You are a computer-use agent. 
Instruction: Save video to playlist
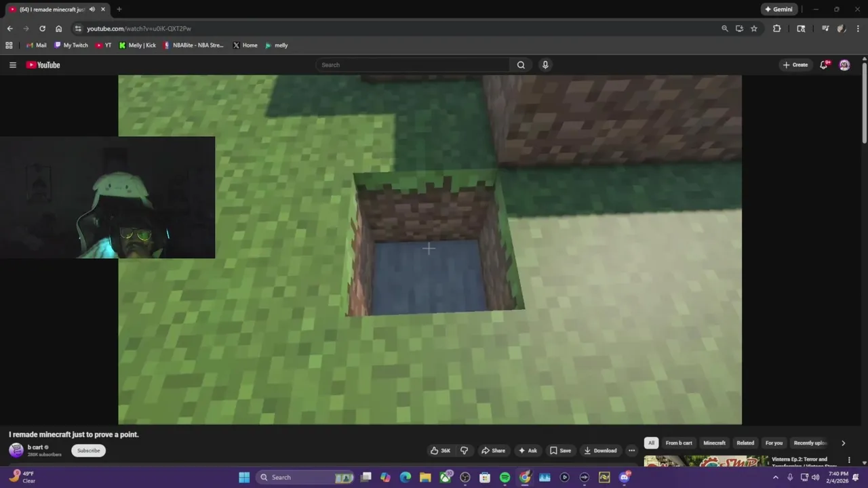(560, 451)
